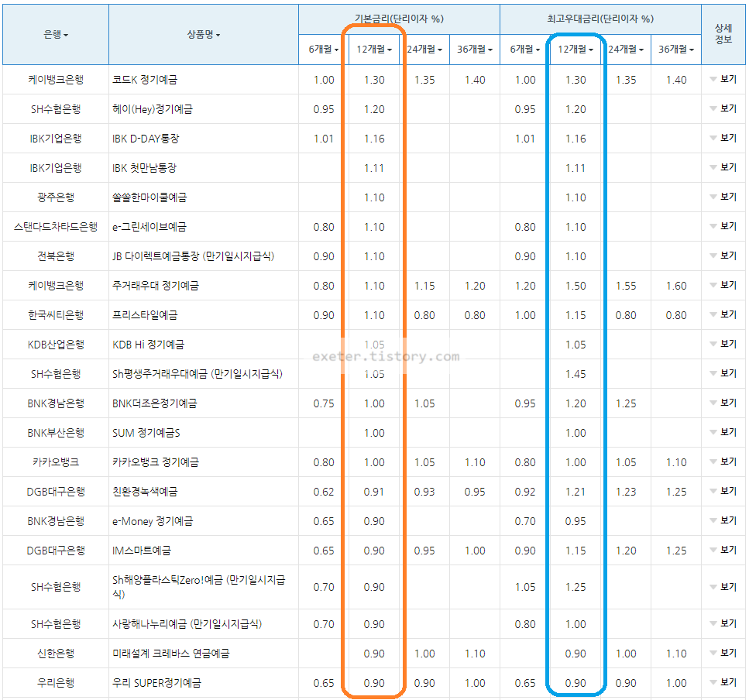
Task: Sort 최고우대금리 12개월 column
Action: click(575, 50)
